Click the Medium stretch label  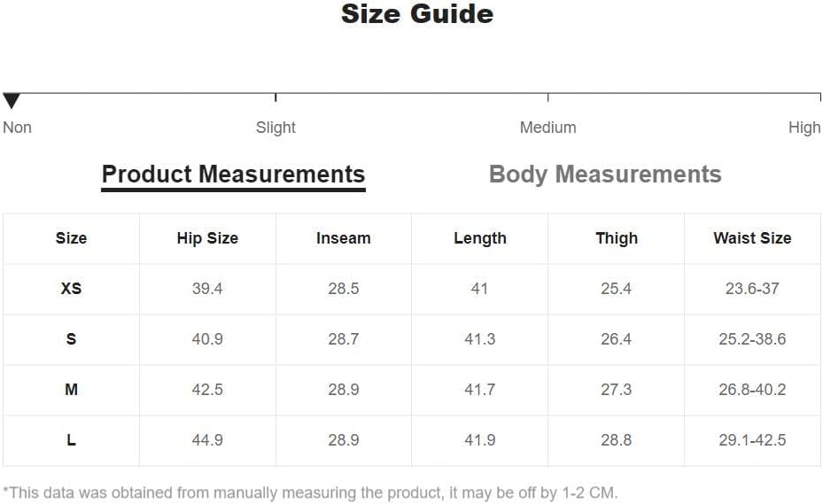548,128
